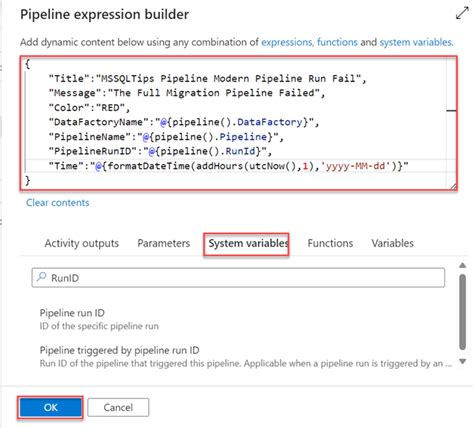
Task: Click Clear contents link
Action: pyautogui.click(x=58, y=203)
